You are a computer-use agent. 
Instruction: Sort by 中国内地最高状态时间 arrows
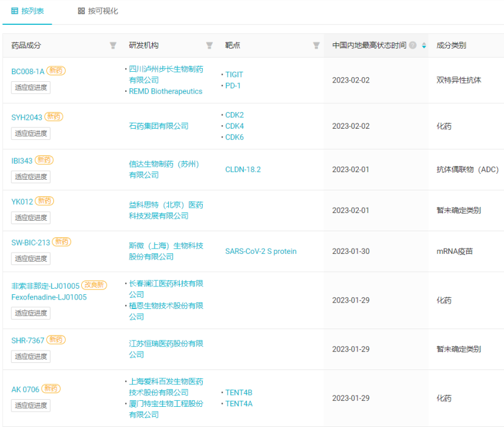(423, 46)
